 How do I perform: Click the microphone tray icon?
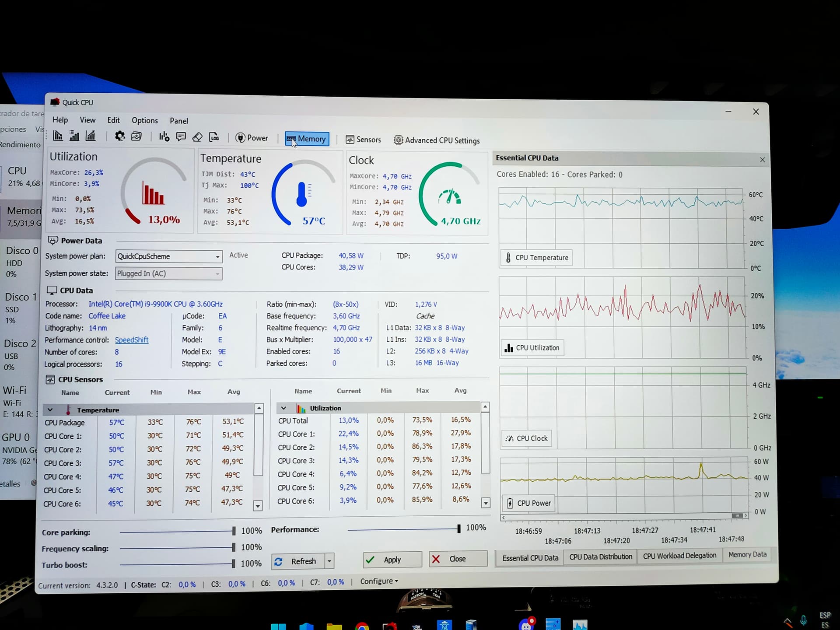coord(804,620)
